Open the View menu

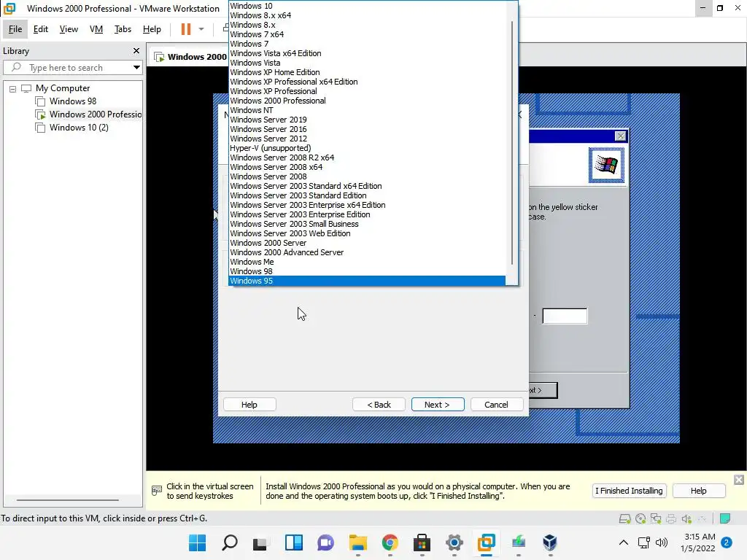point(69,29)
